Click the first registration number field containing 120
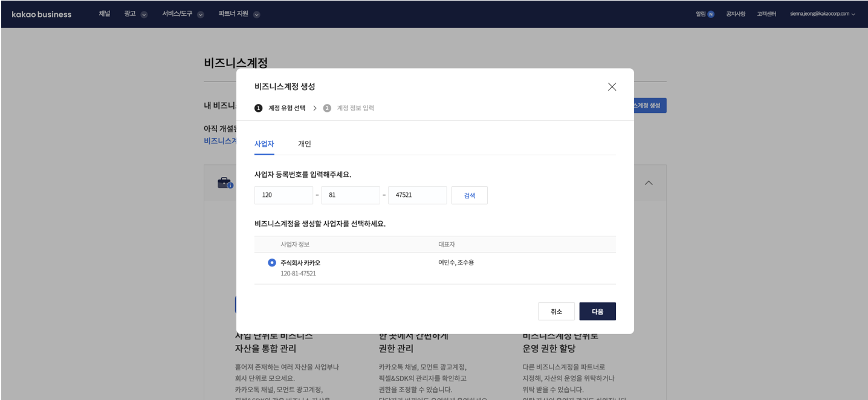The image size is (868, 400). pos(283,195)
